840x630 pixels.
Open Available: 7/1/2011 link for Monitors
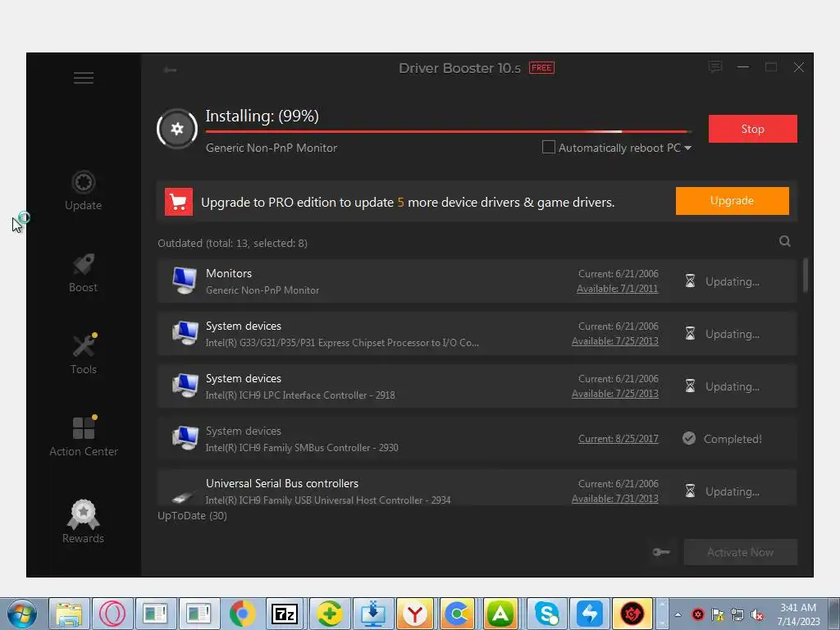click(617, 289)
